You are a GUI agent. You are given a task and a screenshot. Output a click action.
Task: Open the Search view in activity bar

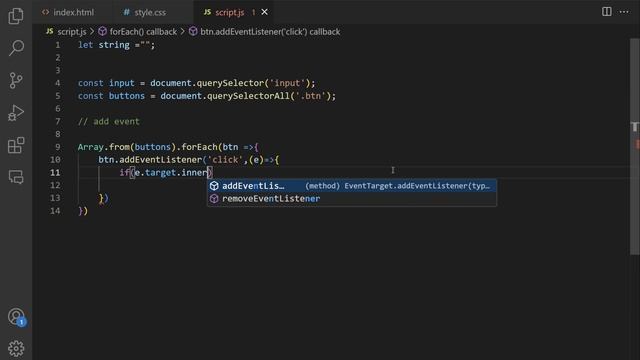click(16, 48)
